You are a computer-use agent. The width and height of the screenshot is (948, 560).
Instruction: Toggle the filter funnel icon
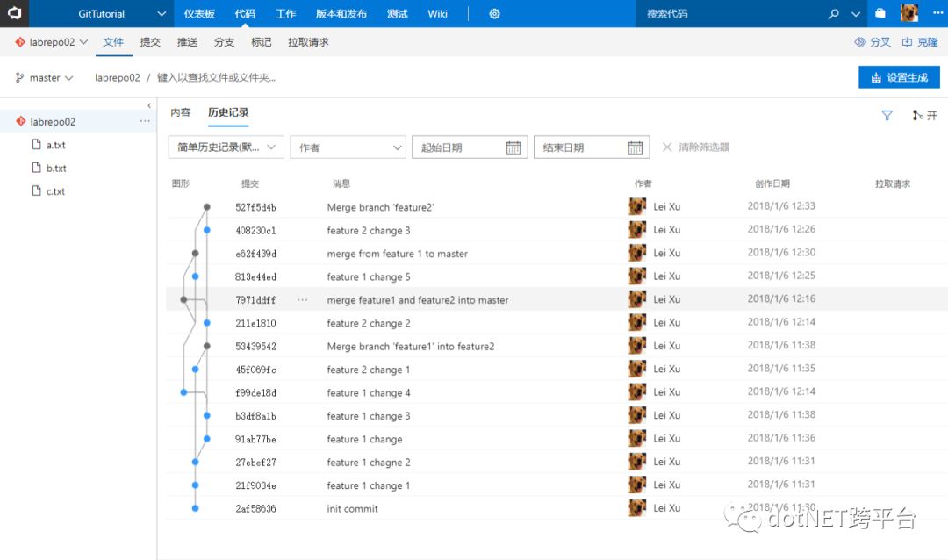click(887, 115)
